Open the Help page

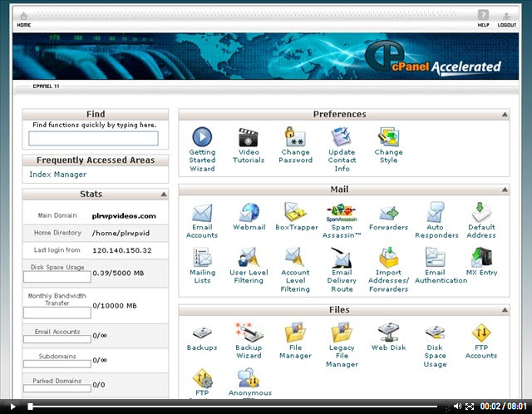[483, 18]
